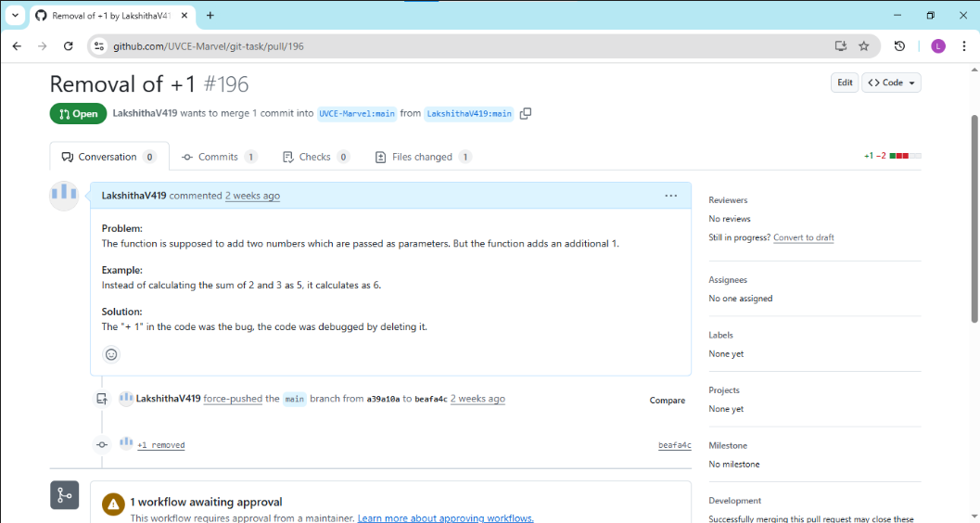Open Learn more about approving workflows link
The width and height of the screenshot is (980, 523).
pos(446,518)
